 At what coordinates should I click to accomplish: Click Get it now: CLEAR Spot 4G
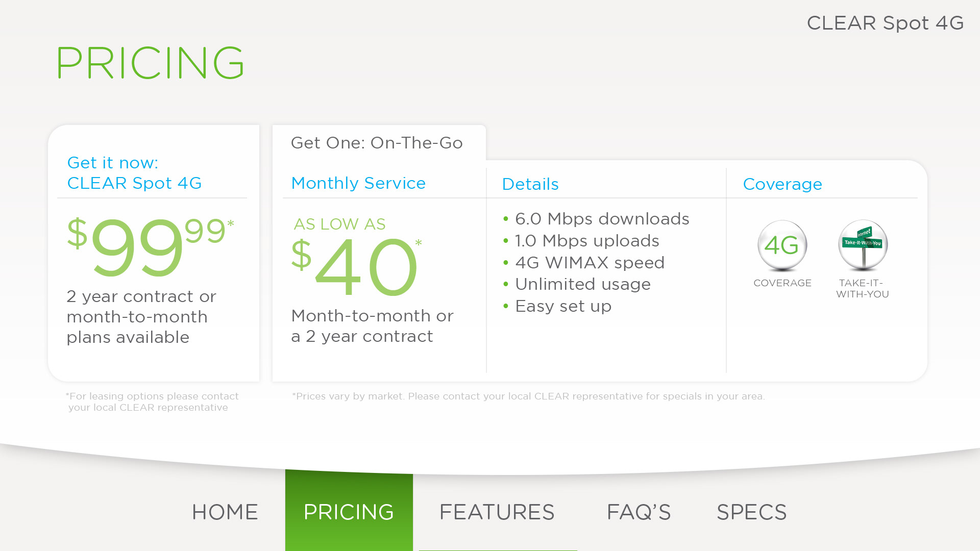(134, 173)
